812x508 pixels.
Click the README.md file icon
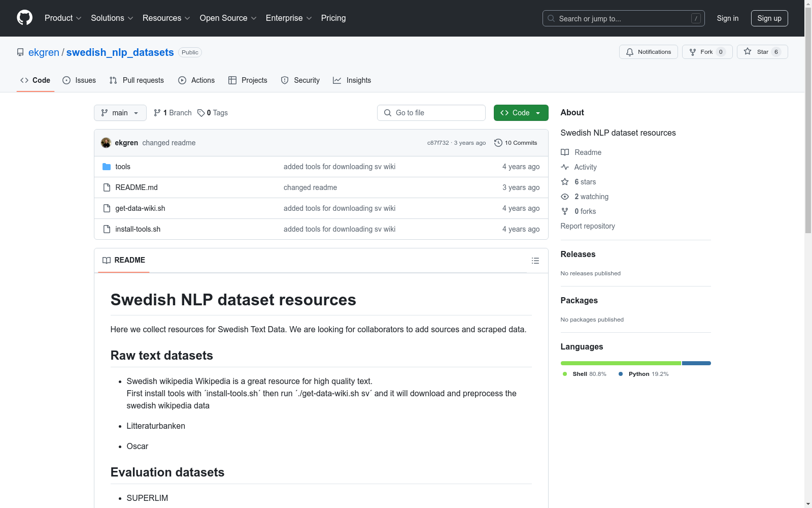click(x=107, y=187)
